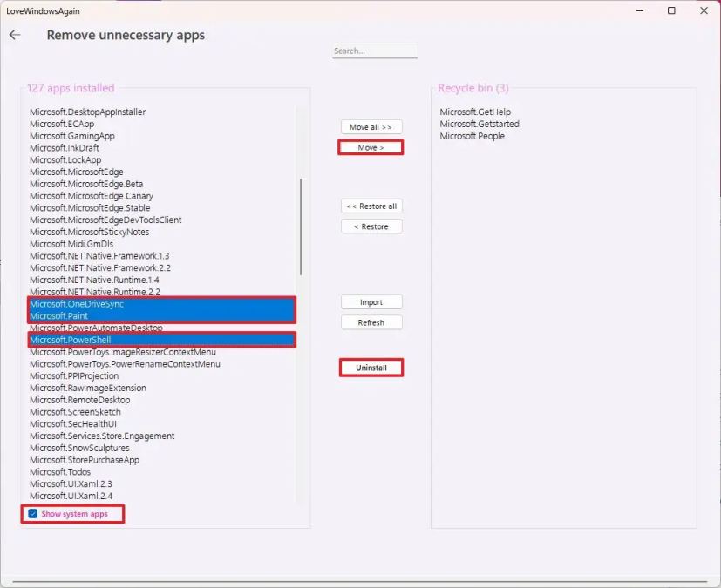The image size is (721, 588).
Task: Select Microsoft.GetHelp in Recycle bin
Action: pos(475,112)
